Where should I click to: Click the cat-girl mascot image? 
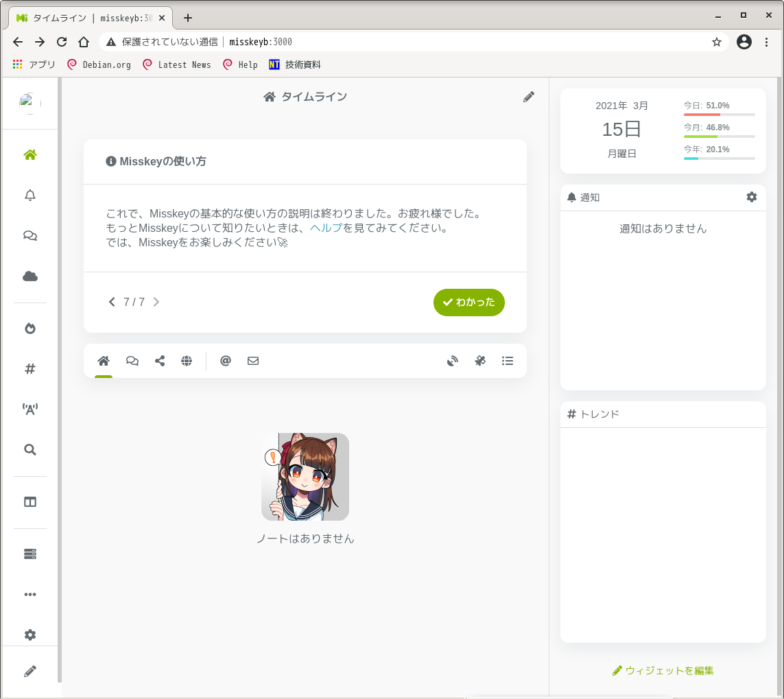305,477
